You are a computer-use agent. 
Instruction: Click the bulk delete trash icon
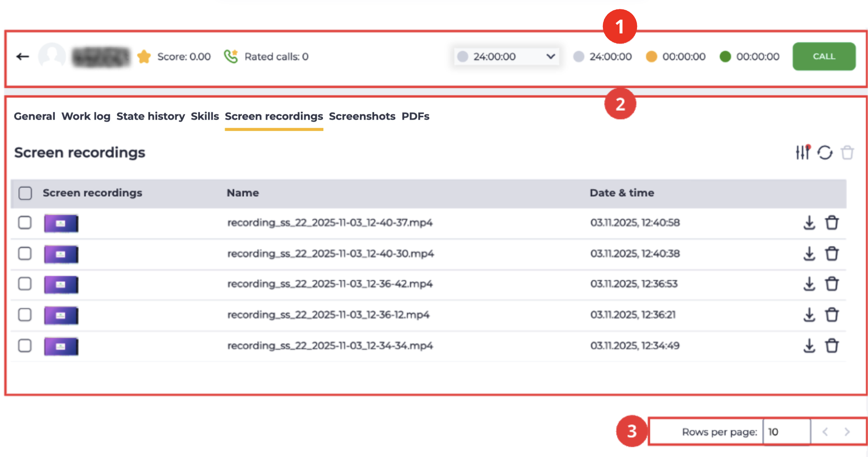(x=847, y=152)
